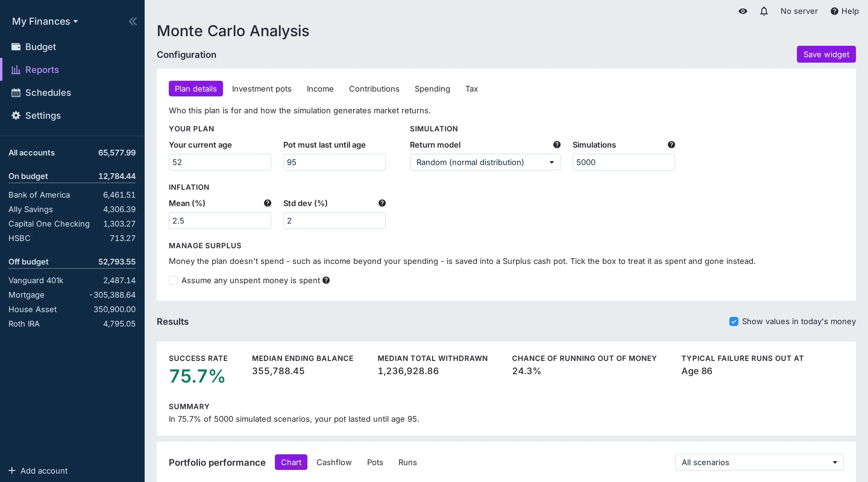Click the Pot must last until age field
Image resolution: width=868 pixels, height=482 pixels.
tap(334, 162)
